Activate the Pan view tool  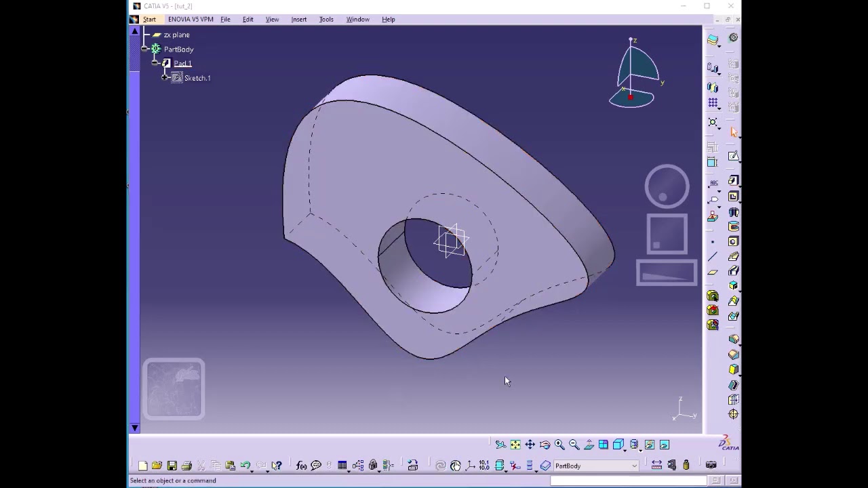pos(530,445)
